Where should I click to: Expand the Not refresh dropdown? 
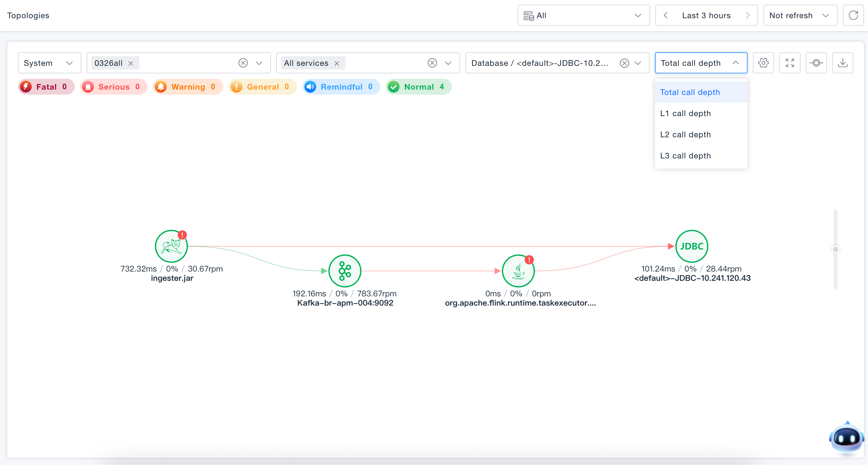point(800,16)
